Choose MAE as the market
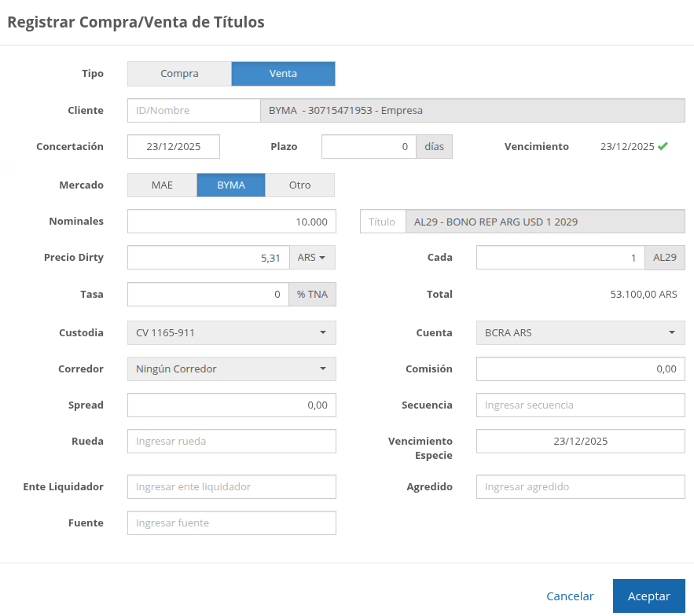The image size is (694, 616). [x=162, y=185]
